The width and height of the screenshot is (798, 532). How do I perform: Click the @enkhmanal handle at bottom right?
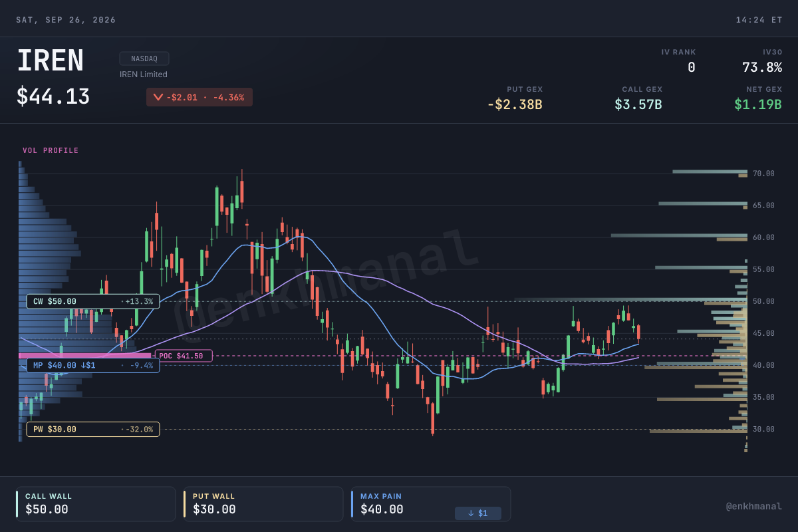(x=753, y=507)
